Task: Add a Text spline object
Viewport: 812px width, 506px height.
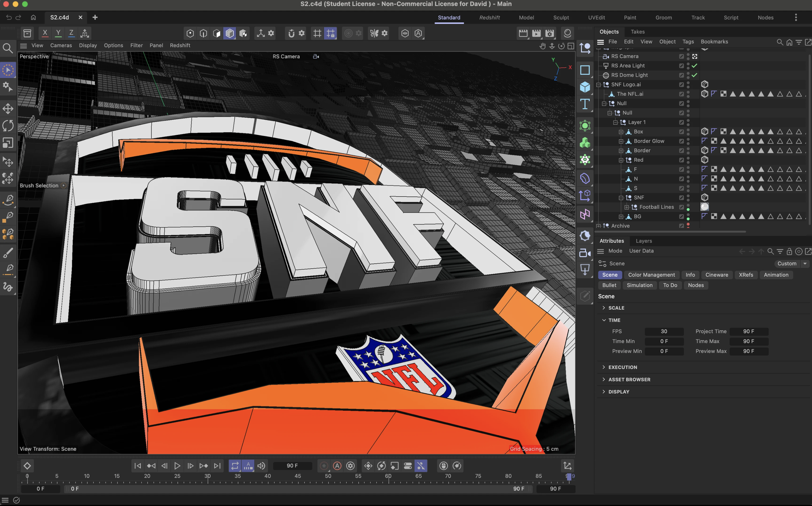Action: [585, 104]
